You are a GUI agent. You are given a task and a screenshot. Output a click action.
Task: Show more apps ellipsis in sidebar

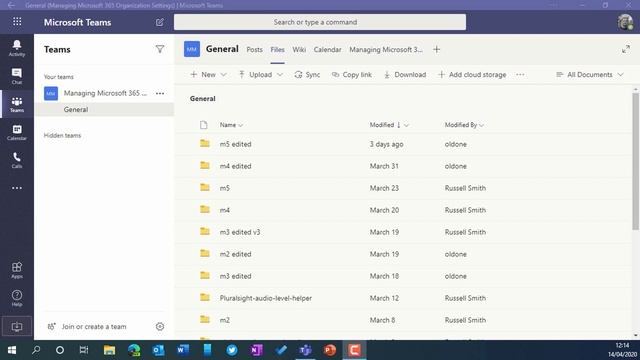[x=17, y=188]
